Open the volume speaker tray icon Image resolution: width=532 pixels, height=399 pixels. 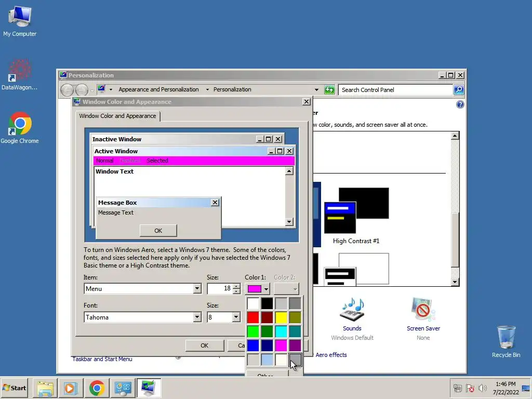(482, 388)
